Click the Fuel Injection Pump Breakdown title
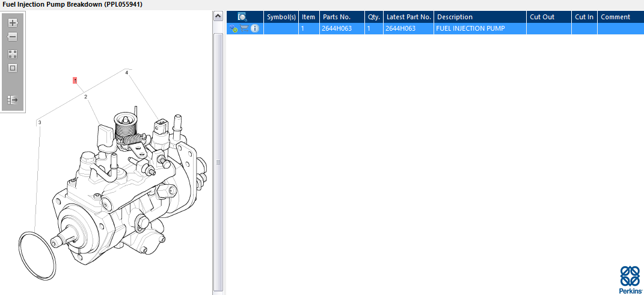The image size is (644, 295). pos(72,5)
